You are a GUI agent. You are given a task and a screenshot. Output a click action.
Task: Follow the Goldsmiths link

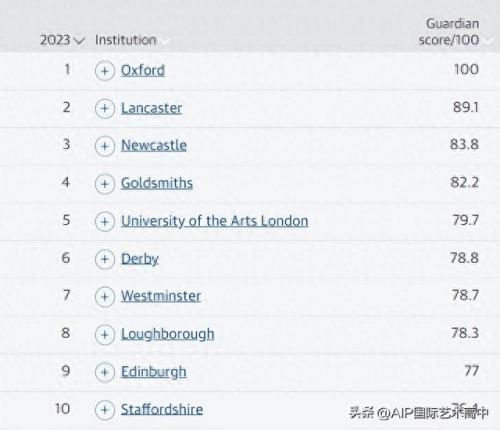tap(157, 183)
